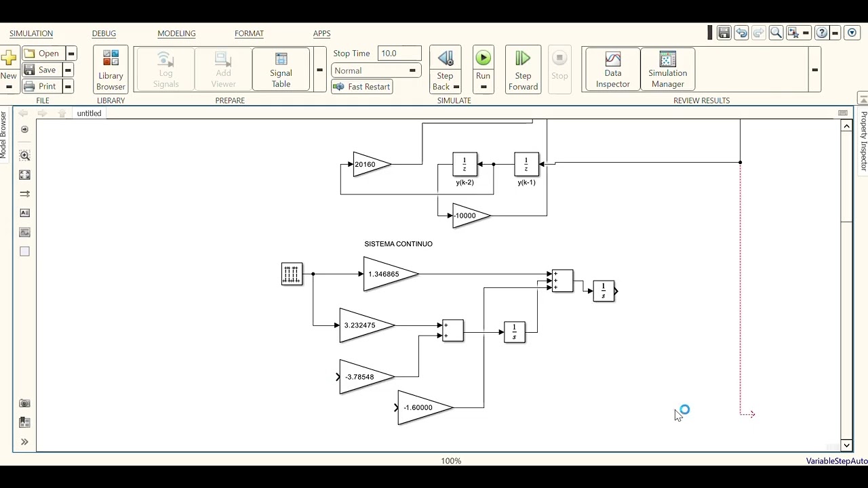The width and height of the screenshot is (868, 488).
Task: Click the Help question mark icon
Action: click(821, 33)
